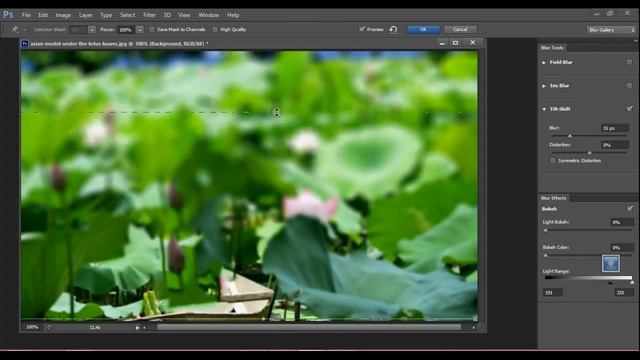
Task: Open the Layer menu
Action: 85,15
